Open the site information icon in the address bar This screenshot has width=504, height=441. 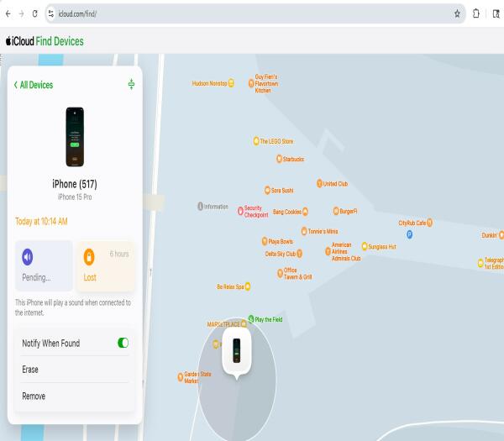tap(50, 13)
